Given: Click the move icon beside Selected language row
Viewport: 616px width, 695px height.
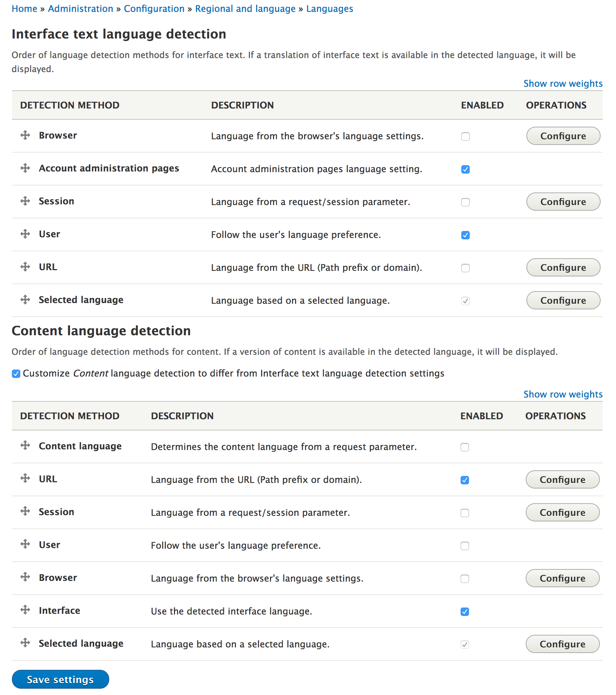Looking at the screenshot, I should [25, 300].
